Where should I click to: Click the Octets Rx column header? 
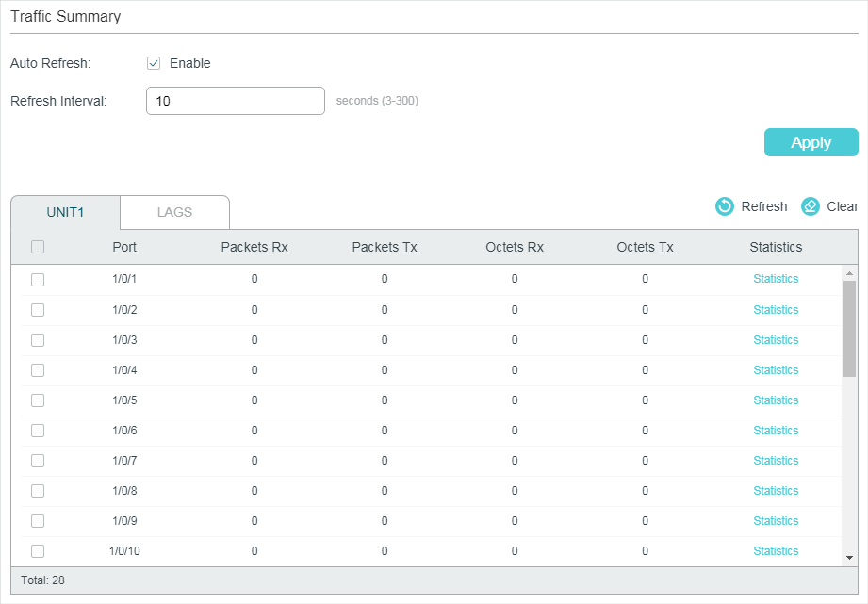pyautogui.click(x=515, y=247)
